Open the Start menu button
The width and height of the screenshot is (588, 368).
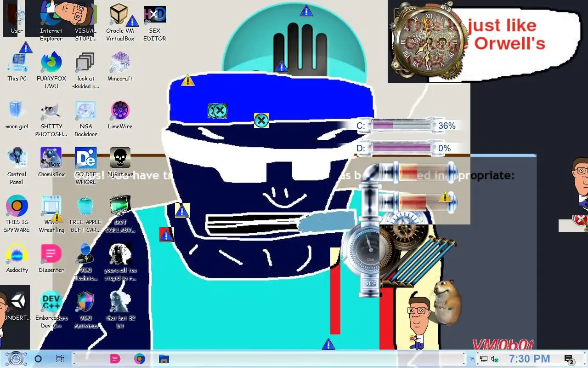point(16,359)
